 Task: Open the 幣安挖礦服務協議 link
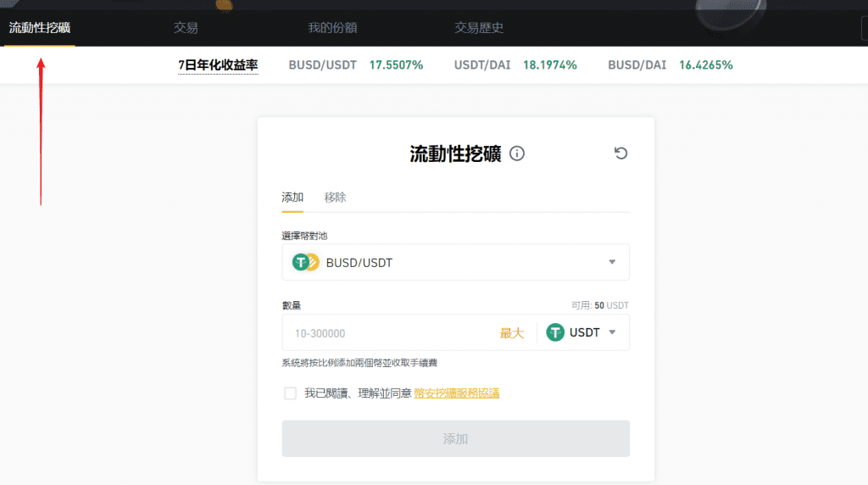(456, 393)
